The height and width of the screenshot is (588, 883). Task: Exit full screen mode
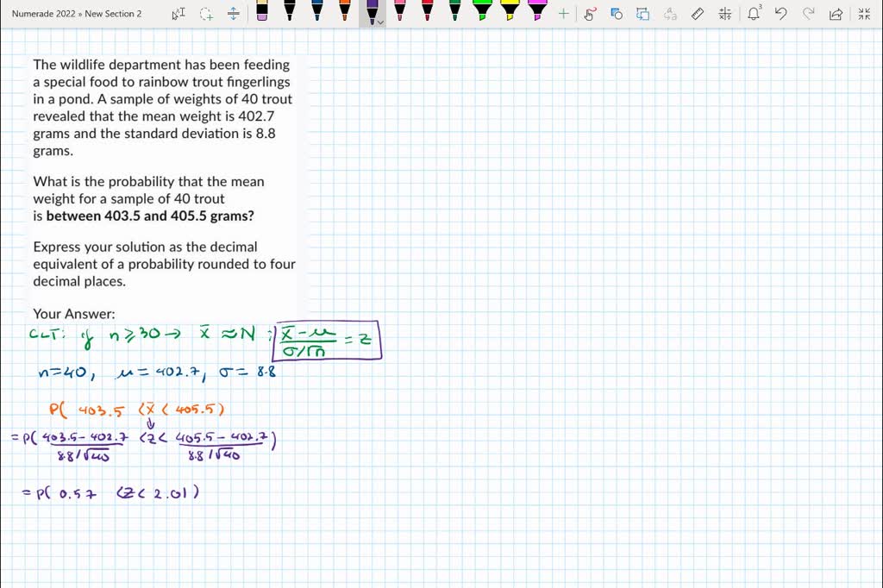point(864,14)
